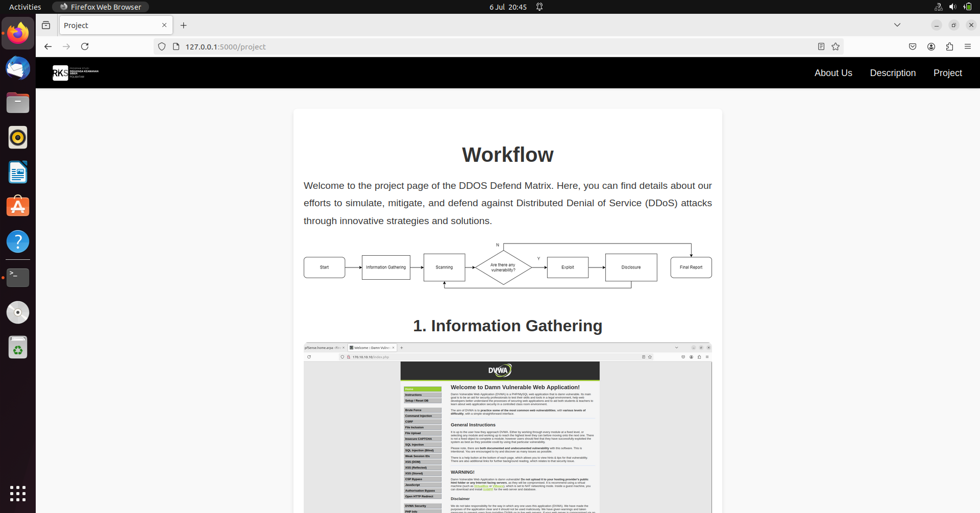
Task: Open the volume speaker system icon
Action: point(952,7)
